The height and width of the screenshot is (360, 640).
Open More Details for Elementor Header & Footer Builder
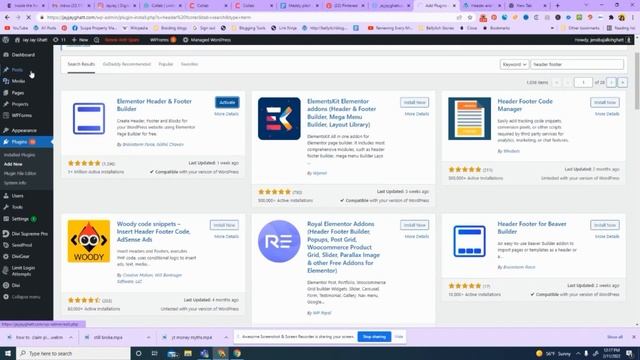click(x=227, y=114)
